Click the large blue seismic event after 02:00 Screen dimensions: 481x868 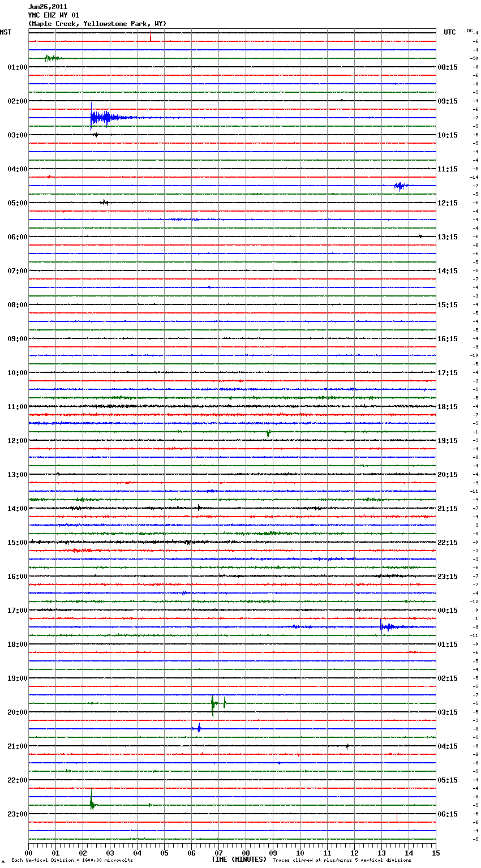point(110,118)
